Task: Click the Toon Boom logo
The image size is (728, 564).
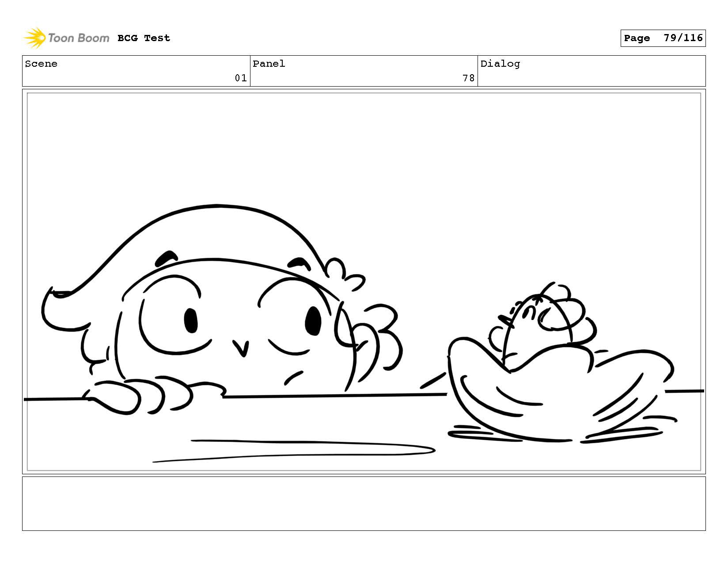Action: [66, 38]
